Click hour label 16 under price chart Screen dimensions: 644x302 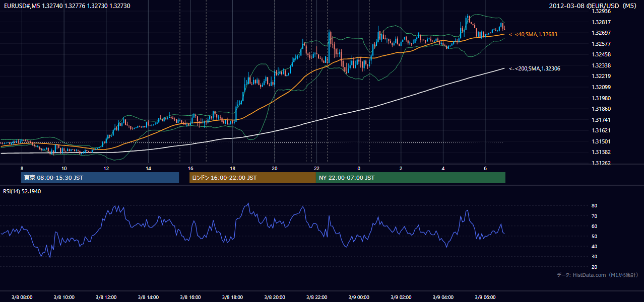tap(190, 168)
